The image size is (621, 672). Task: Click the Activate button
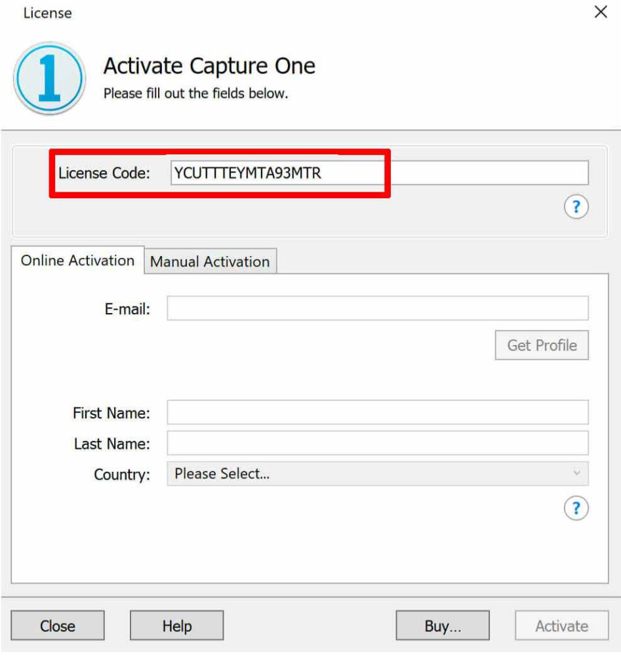[561, 625]
